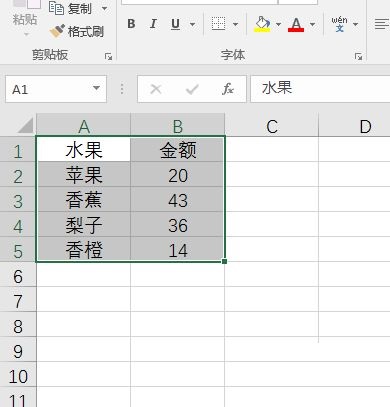Click cell A1 containing 水果
The height and width of the screenshot is (407, 390).
pyautogui.click(x=83, y=150)
